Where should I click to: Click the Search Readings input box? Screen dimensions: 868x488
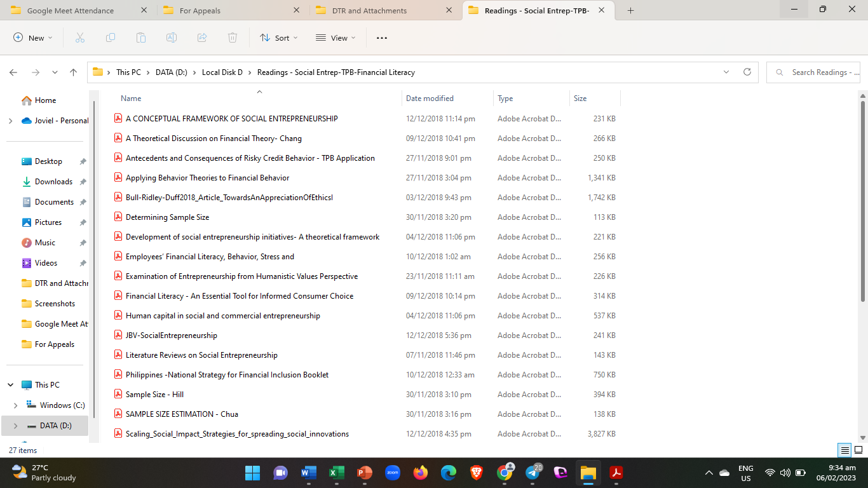click(818, 72)
